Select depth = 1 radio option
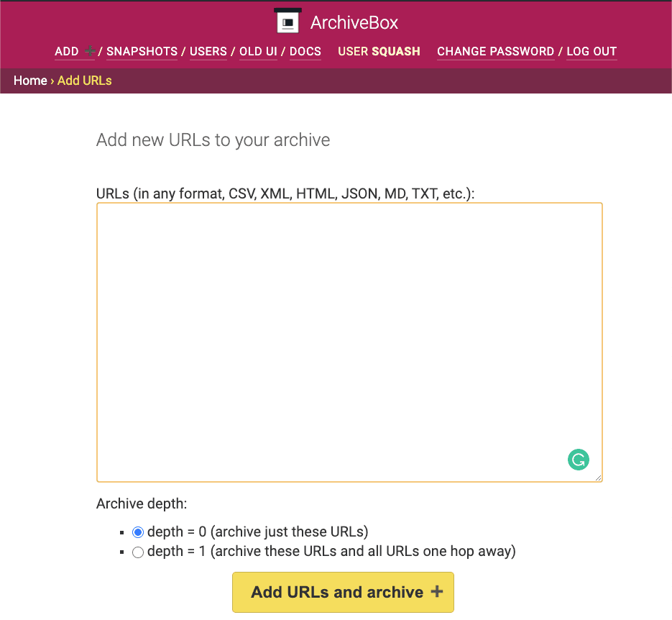 click(138, 552)
